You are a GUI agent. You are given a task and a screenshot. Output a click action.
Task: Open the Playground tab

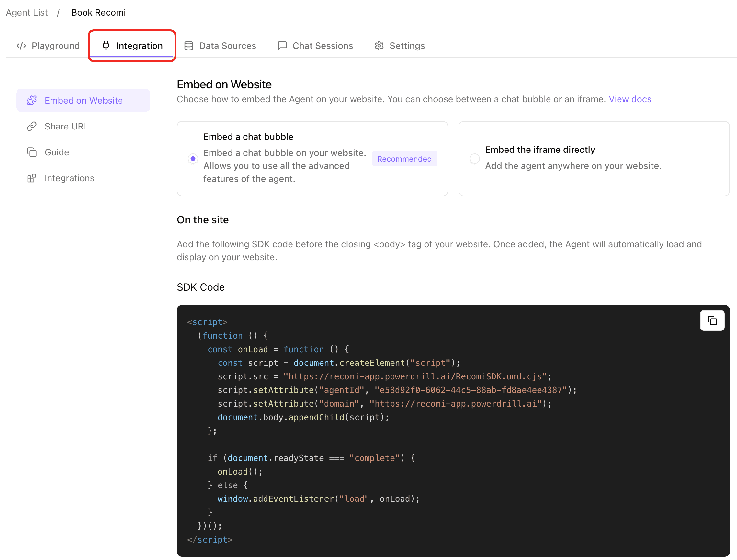tap(48, 46)
